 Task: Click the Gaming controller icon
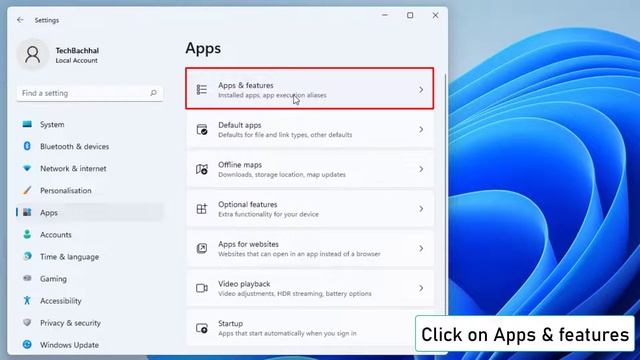27,278
